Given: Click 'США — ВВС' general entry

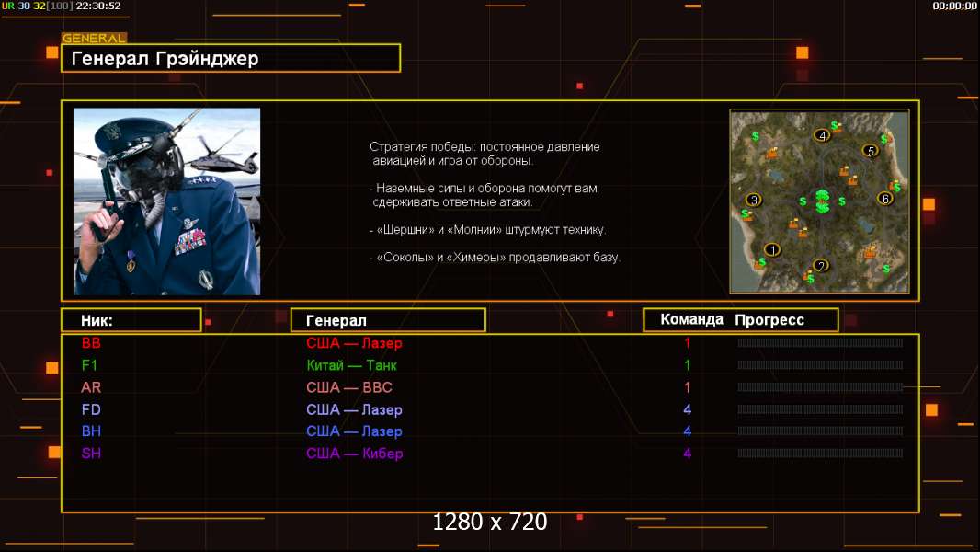Looking at the screenshot, I should [x=349, y=387].
